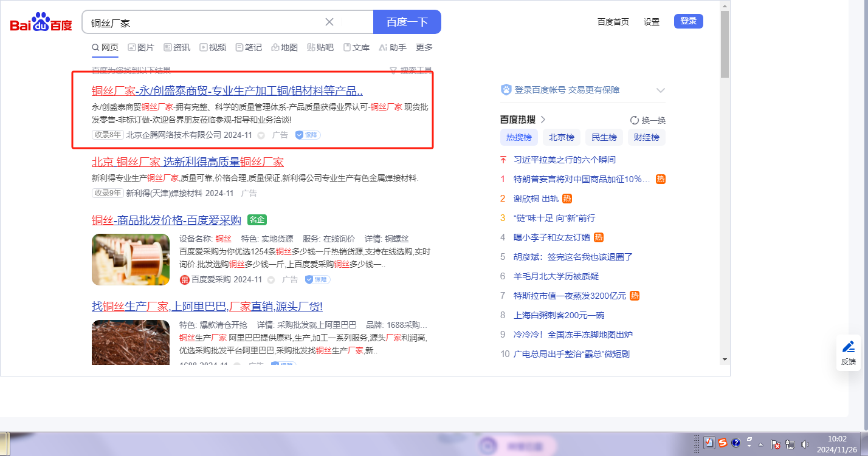Click the 登录 login button
The width and height of the screenshot is (868, 456).
click(x=688, y=21)
